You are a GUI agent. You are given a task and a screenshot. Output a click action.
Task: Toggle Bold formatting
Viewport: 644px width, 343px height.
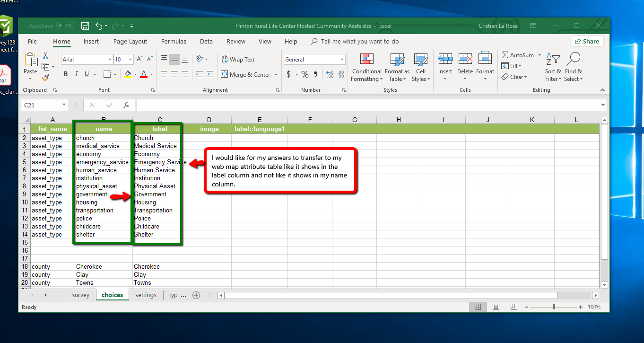point(66,74)
